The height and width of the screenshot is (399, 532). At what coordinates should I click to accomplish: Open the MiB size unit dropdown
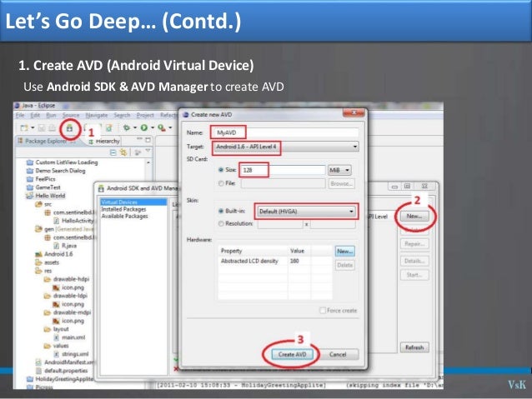click(339, 170)
